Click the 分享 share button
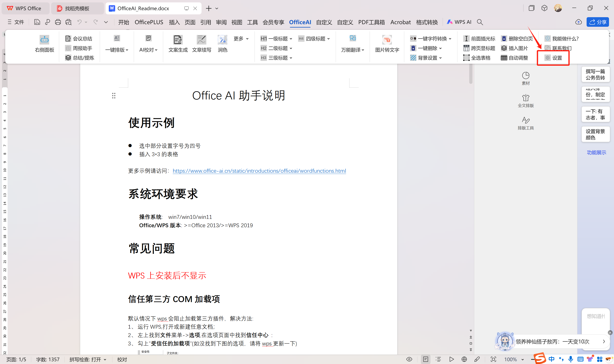This screenshot has height=364, width=614. click(598, 22)
